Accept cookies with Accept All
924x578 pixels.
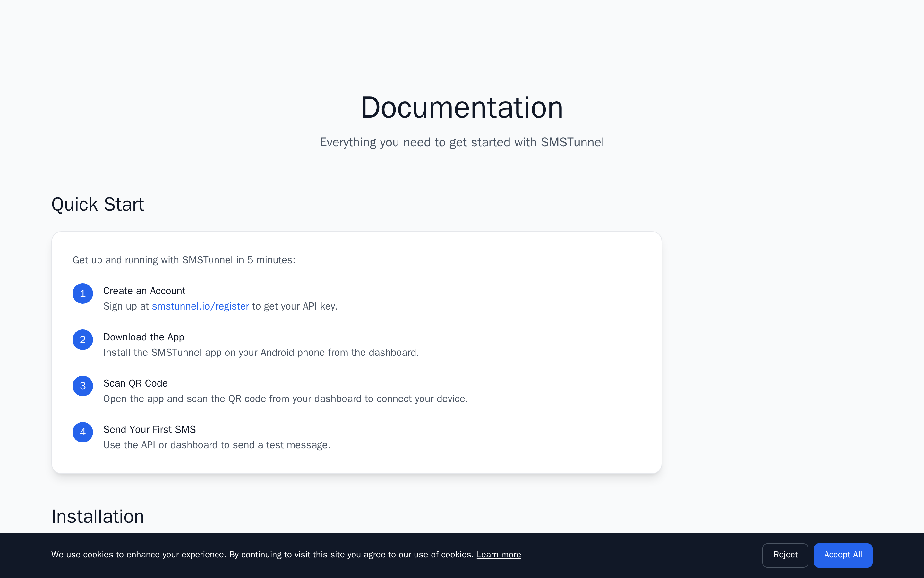pos(843,555)
